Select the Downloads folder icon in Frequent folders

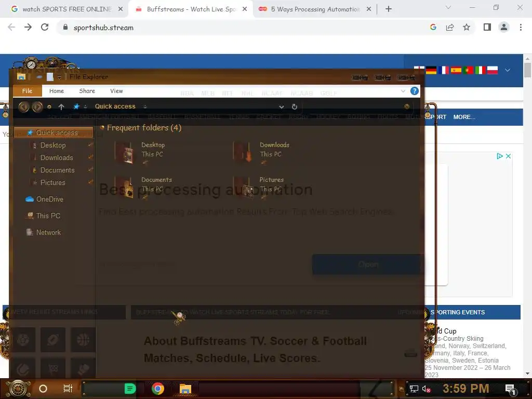(243, 153)
